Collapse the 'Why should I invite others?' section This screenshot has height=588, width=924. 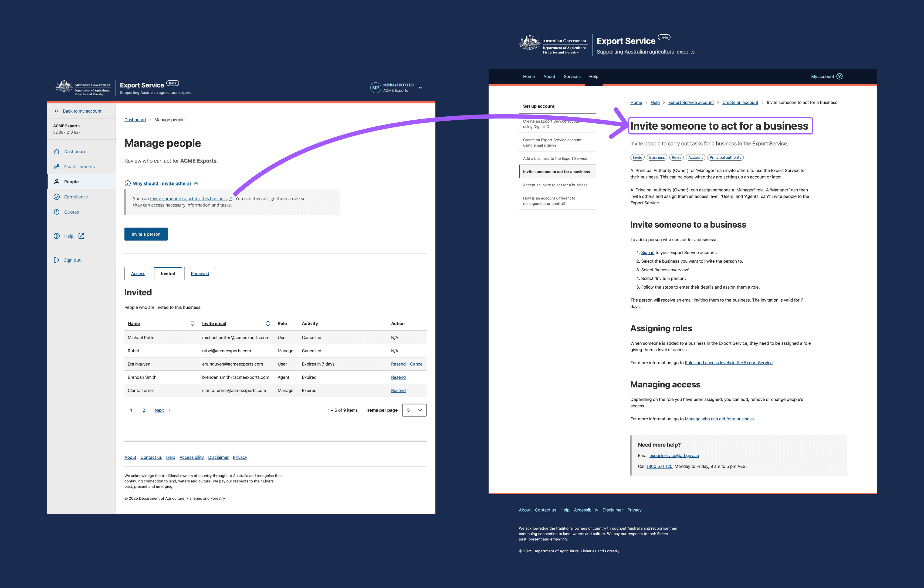tap(196, 184)
